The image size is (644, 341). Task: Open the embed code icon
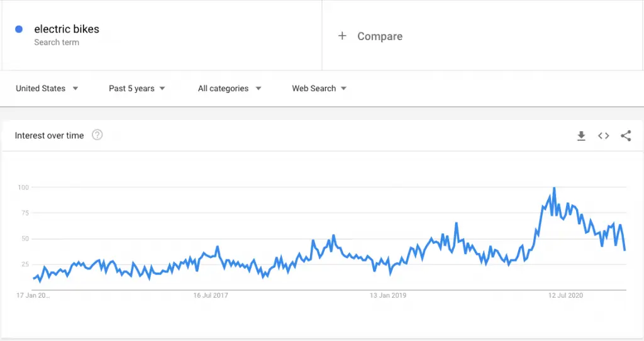[x=603, y=136]
